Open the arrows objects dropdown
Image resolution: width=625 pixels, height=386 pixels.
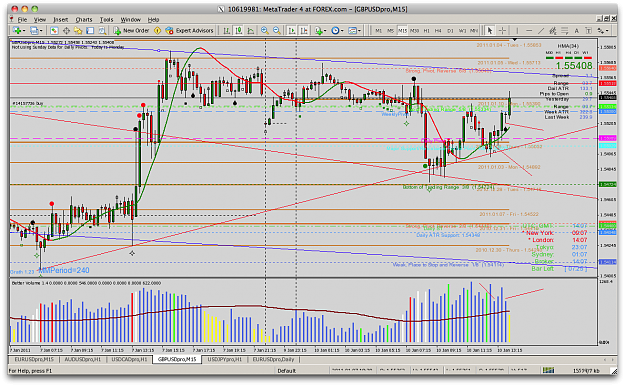[x=602, y=30]
